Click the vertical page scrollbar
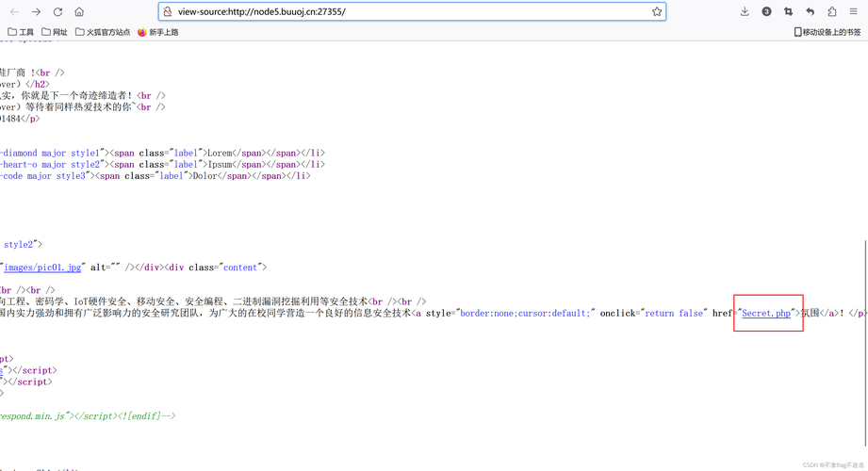 pyautogui.click(x=865, y=343)
